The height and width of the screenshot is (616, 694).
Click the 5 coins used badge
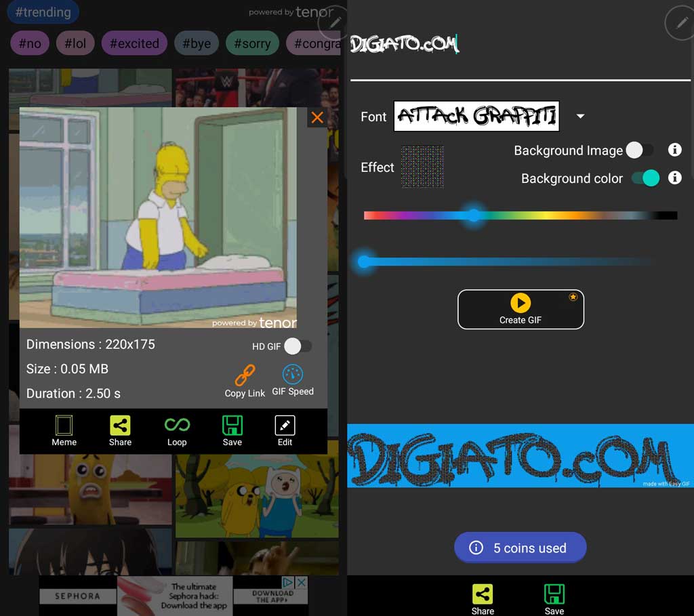tap(520, 548)
